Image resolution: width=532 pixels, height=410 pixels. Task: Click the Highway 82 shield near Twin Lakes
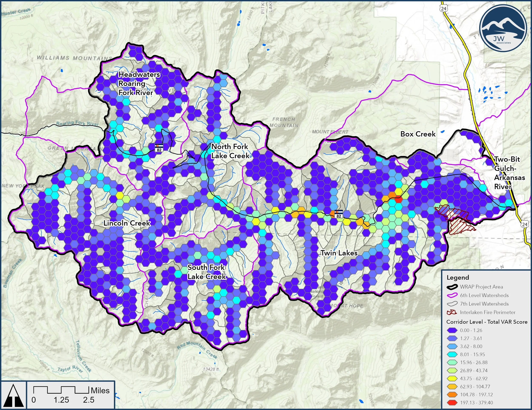tap(339, 214)
